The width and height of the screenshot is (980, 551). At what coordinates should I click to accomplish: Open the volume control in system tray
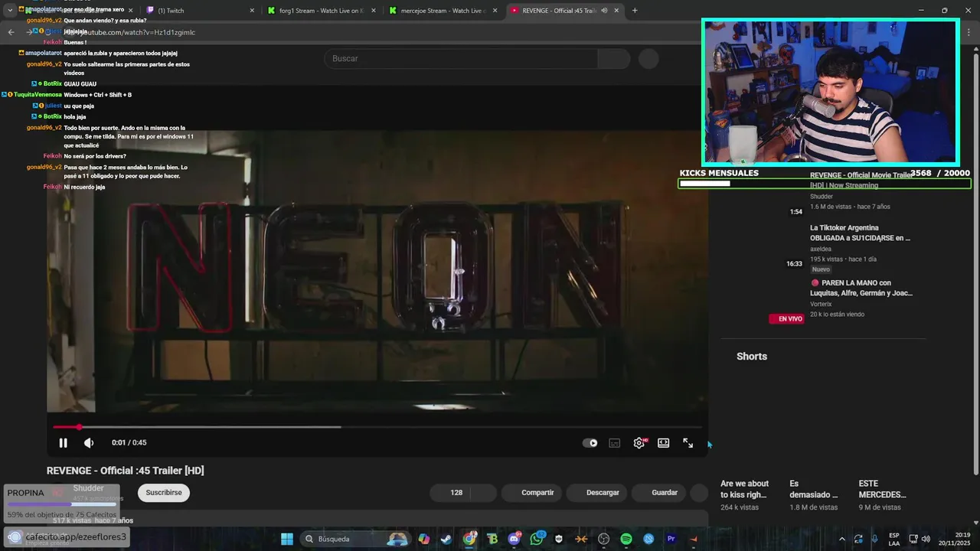(926, 539)
